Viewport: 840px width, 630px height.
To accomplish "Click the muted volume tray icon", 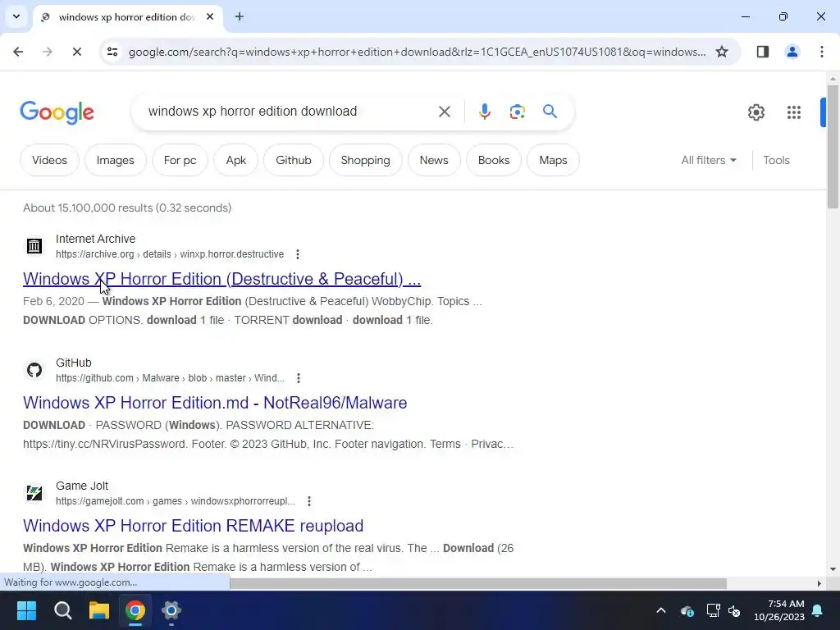I will tap(734, 610).
